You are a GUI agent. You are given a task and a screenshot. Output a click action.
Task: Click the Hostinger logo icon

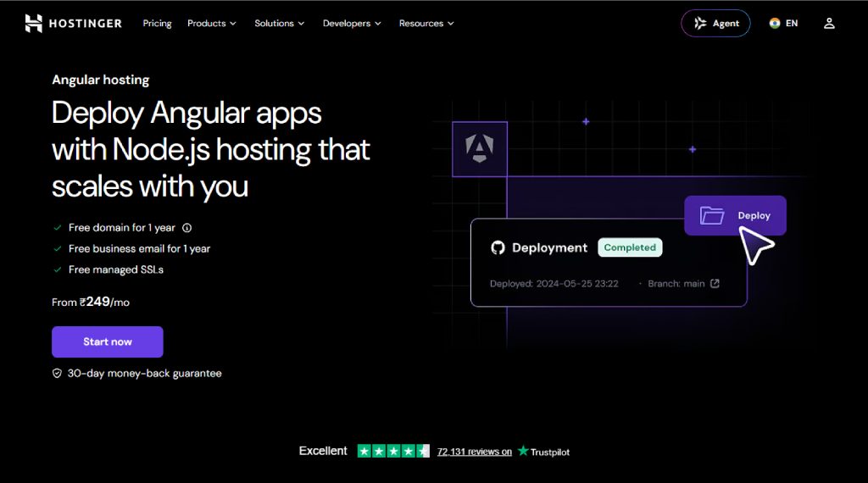coord(34,23)
